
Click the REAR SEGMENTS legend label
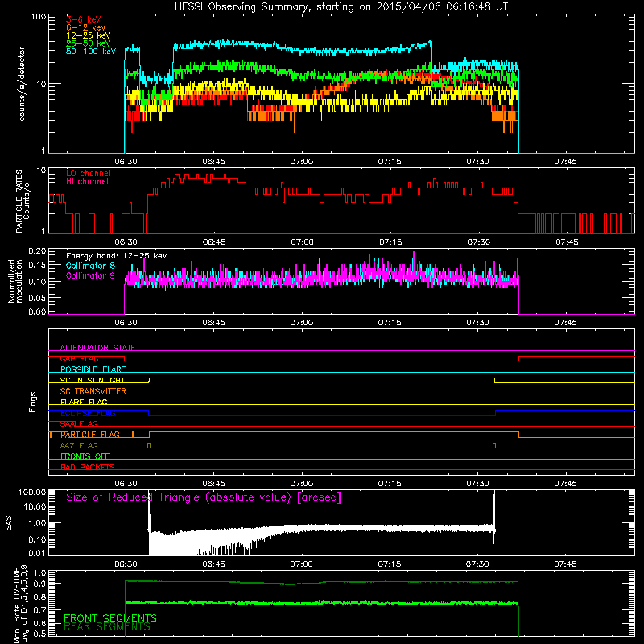point(107,627)
